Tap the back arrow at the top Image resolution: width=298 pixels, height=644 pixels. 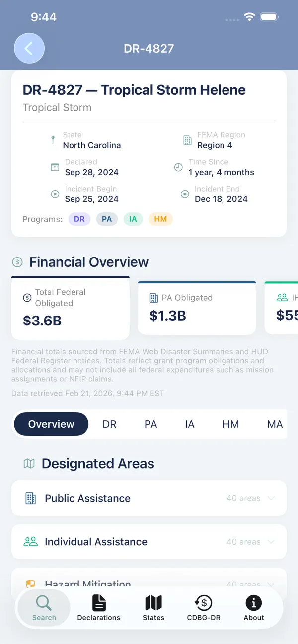pos(29,48)
